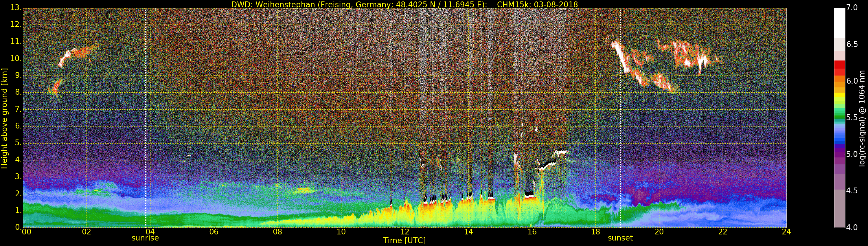Click the time axis tick label '20'
This screenshot has width=868, height=246.
[659, 232]
